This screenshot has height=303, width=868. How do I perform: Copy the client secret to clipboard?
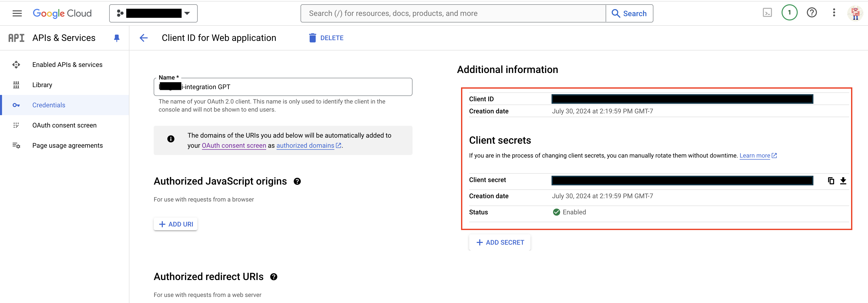click(x=831, y=181)
